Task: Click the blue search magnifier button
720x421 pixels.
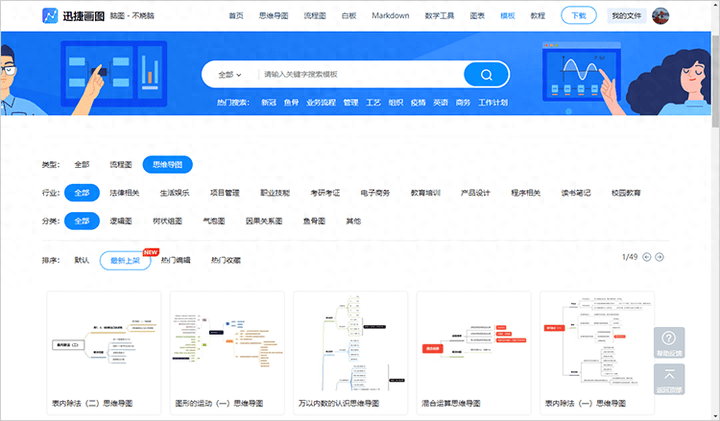Action: click(487, 74)
